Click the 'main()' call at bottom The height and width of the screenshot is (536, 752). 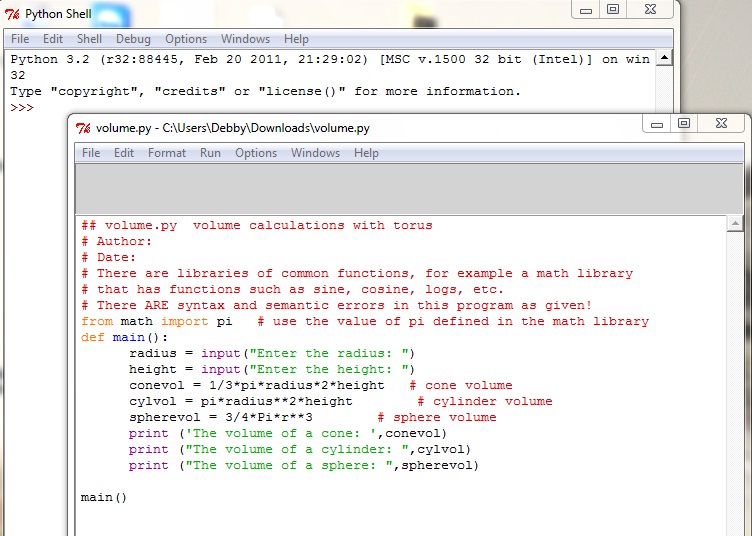pyautogui.click(x=104, y=498)
